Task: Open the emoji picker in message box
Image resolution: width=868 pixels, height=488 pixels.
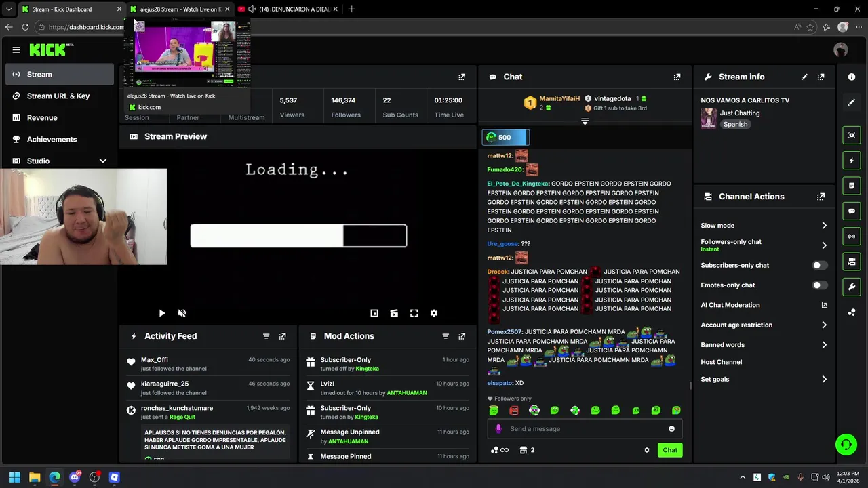Action: click(x=672, y=429)
